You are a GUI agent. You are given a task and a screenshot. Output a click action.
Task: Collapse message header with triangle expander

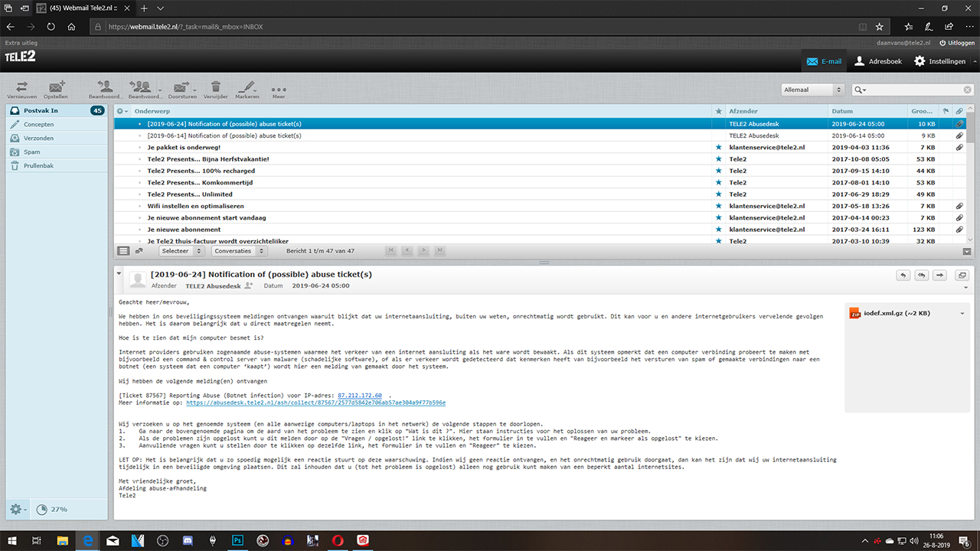point(119,273)
